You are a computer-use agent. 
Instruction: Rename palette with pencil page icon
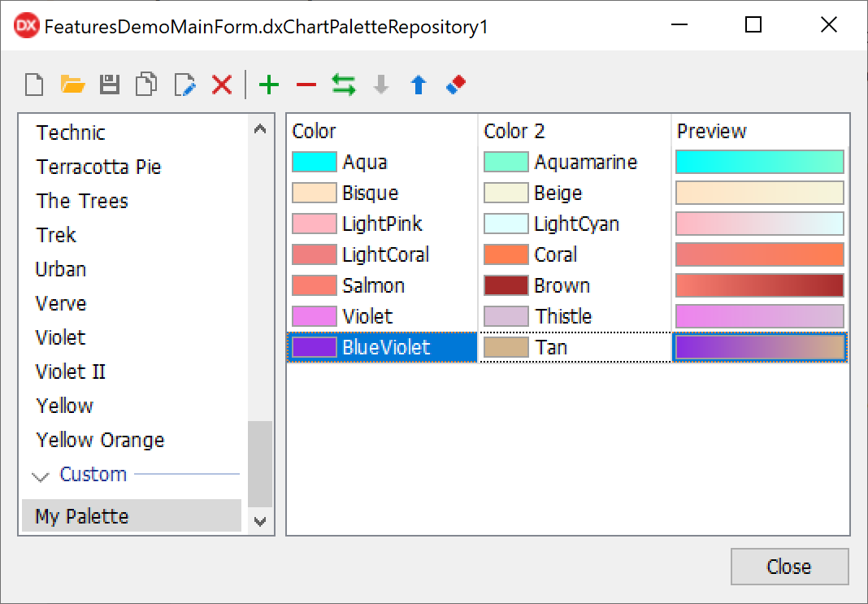pos(184,85)
